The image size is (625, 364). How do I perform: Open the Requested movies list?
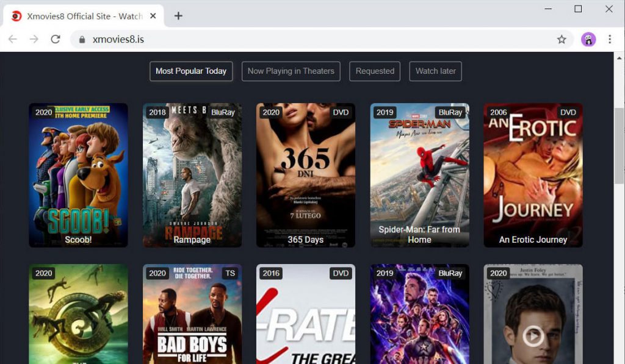pyautogui.click(x=375, y=71)
